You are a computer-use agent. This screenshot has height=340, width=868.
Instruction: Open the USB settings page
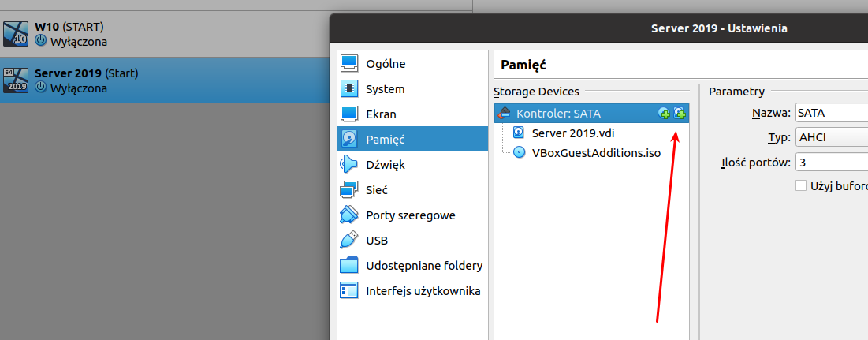(412, 241)
